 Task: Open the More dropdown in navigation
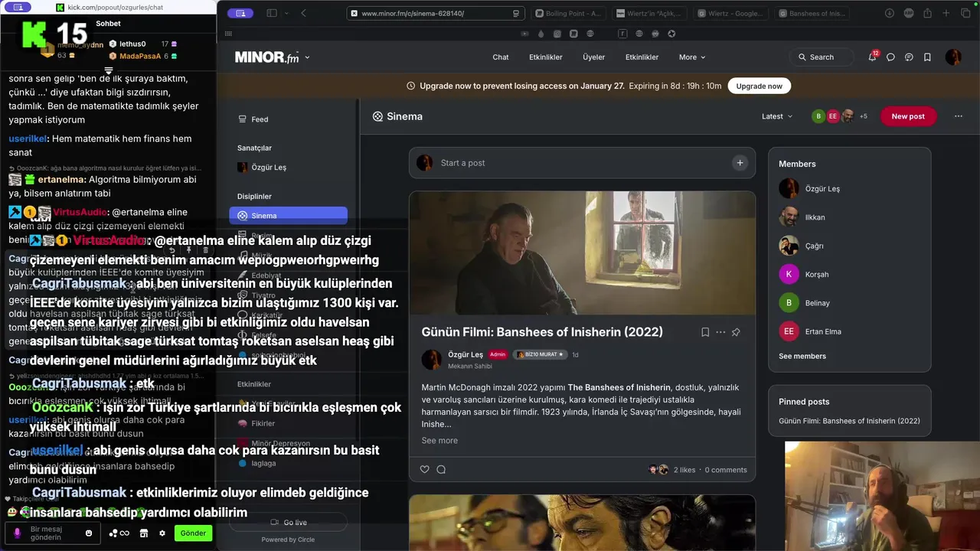coord(692,57)
